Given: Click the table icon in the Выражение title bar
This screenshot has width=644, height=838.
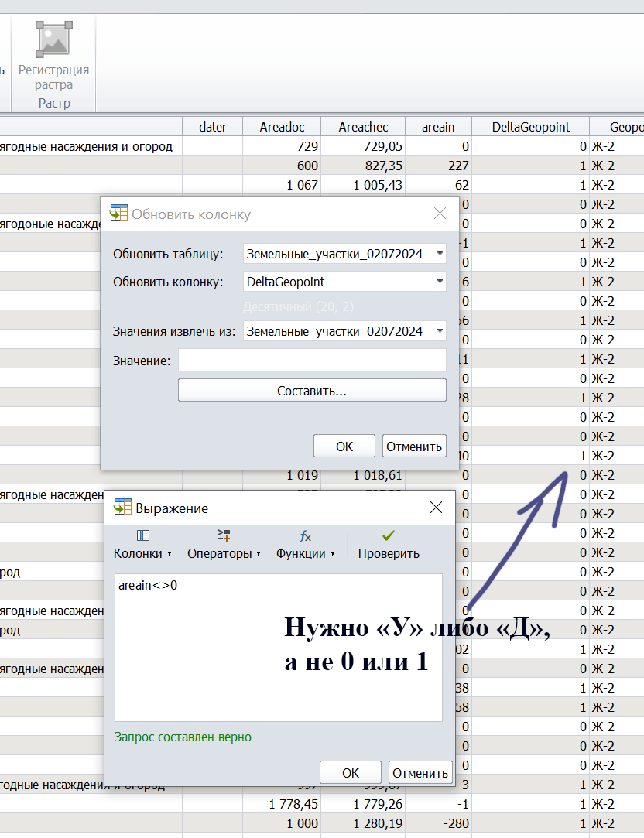Looking at the screenshot, I should point(122,507).
